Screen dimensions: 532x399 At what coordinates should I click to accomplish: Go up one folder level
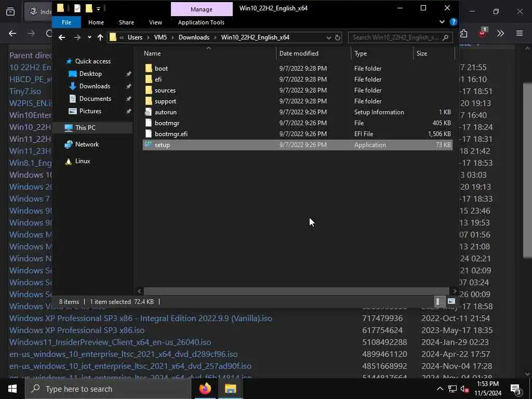click(100, 37)
